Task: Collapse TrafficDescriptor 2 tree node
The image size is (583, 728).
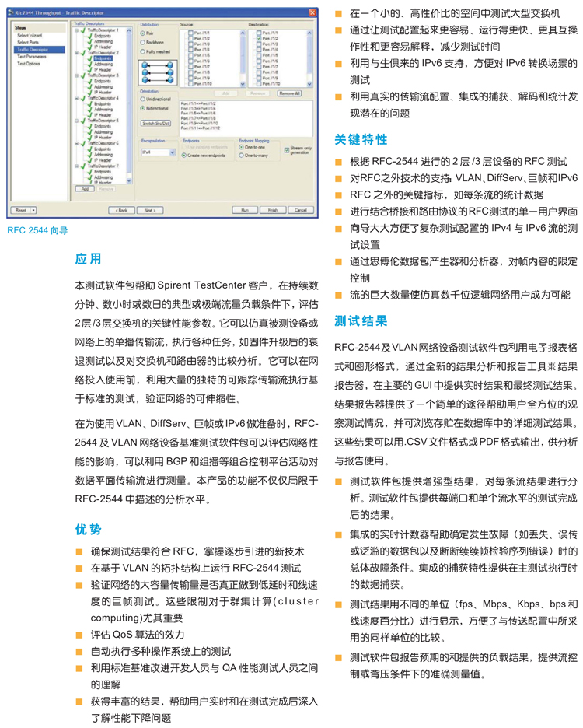Action: pos(75,54)
